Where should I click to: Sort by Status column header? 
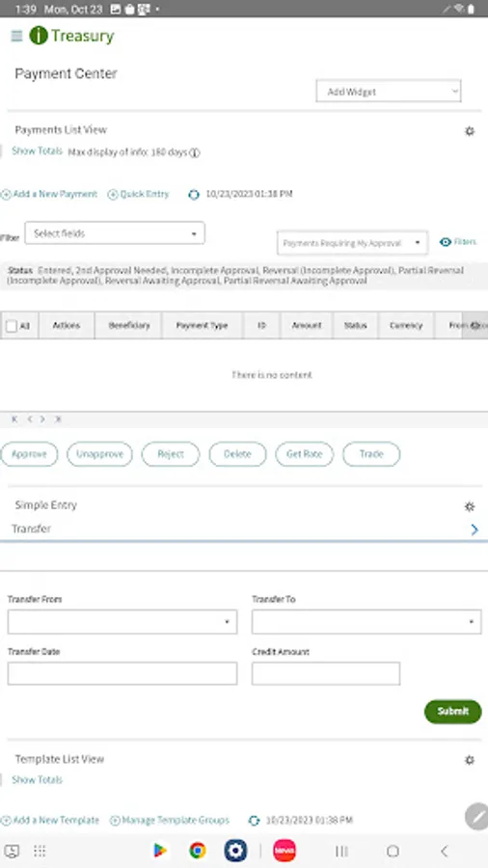pos(356,326)
